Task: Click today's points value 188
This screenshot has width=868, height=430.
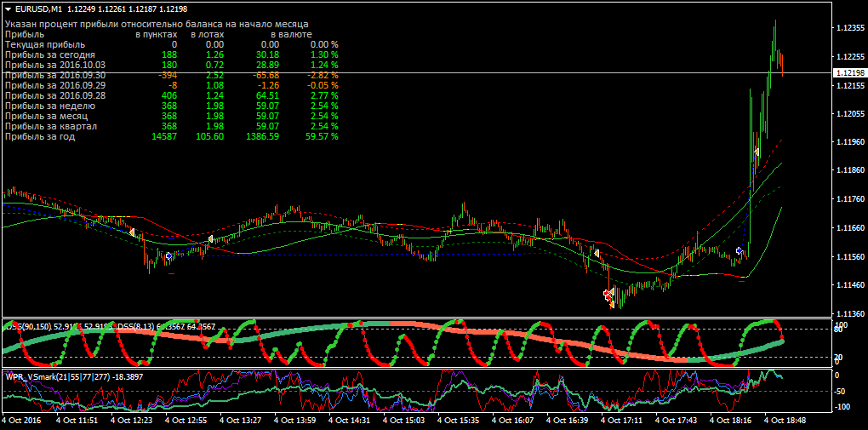Action: coord(169,54)
